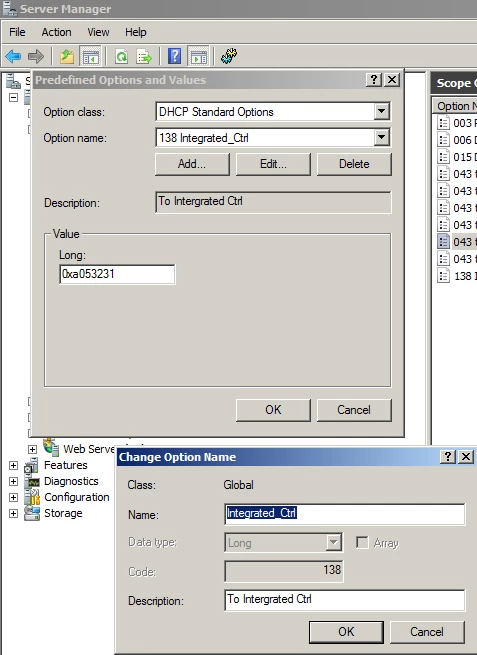Viewport: 477px width, 655px height.
Task: Click the Export List toolbar icon
Action: [144, 56]
